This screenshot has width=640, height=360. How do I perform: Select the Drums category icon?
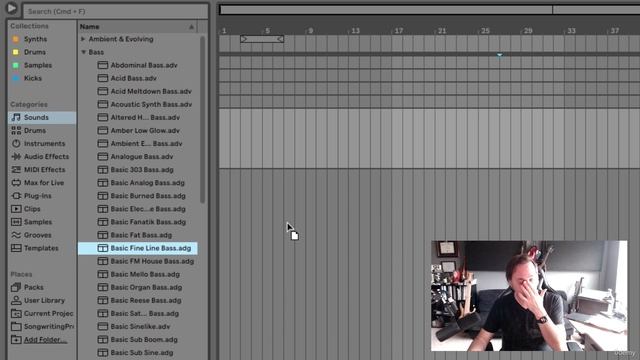tap(16, 131)
